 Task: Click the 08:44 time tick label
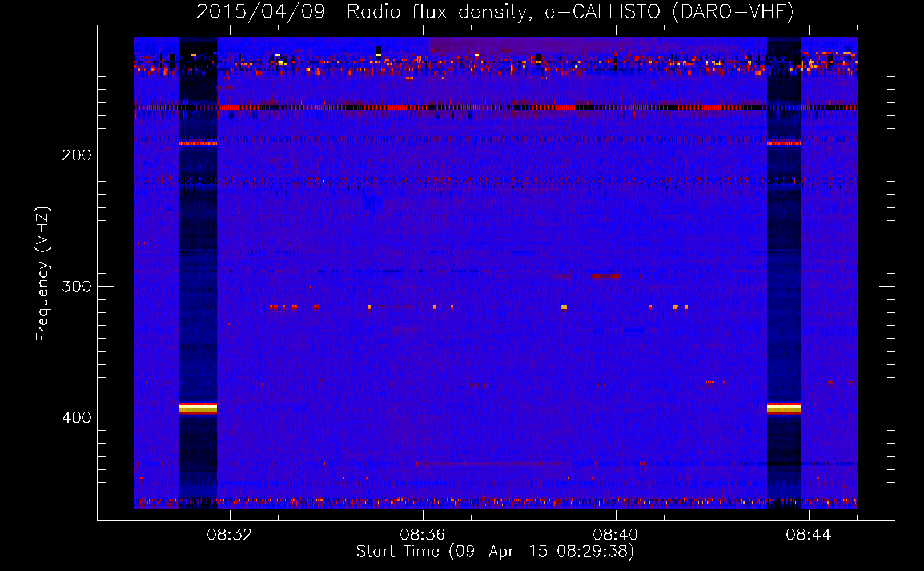point(809,535)
